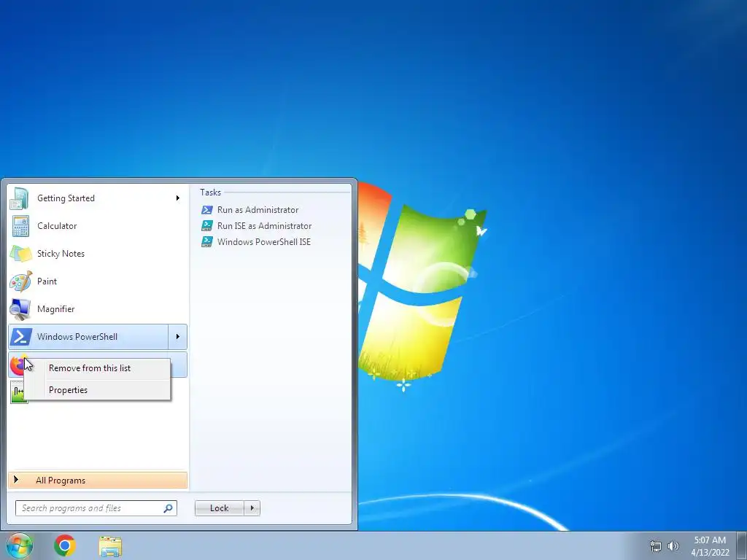Click the Paint palette icon
This screenshot has width=747, height=560.
tap(21, 281)
